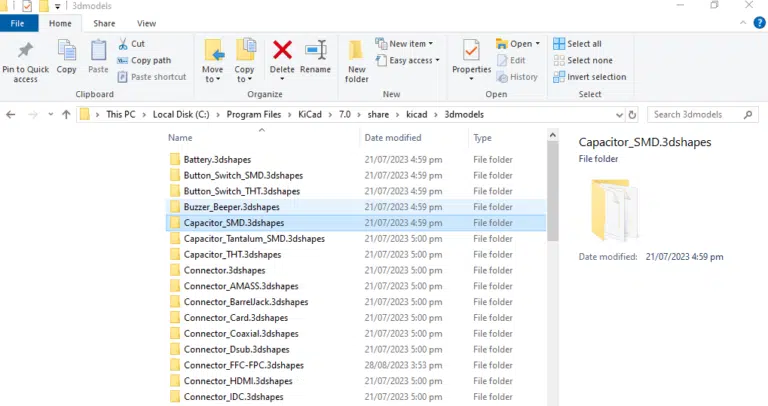Sort by Type column header
Screen dimensions: 768x406
[482, 138]
